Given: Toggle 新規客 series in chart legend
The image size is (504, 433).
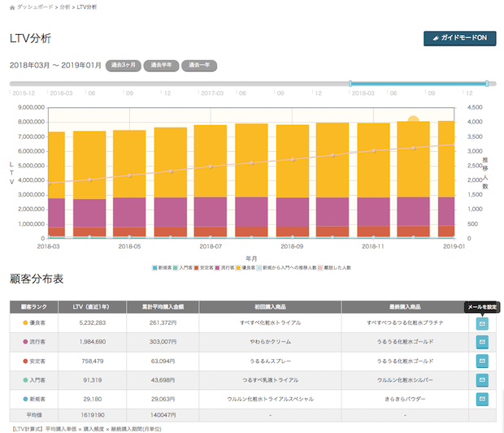Looking at the screenshot, I should 164,266.
